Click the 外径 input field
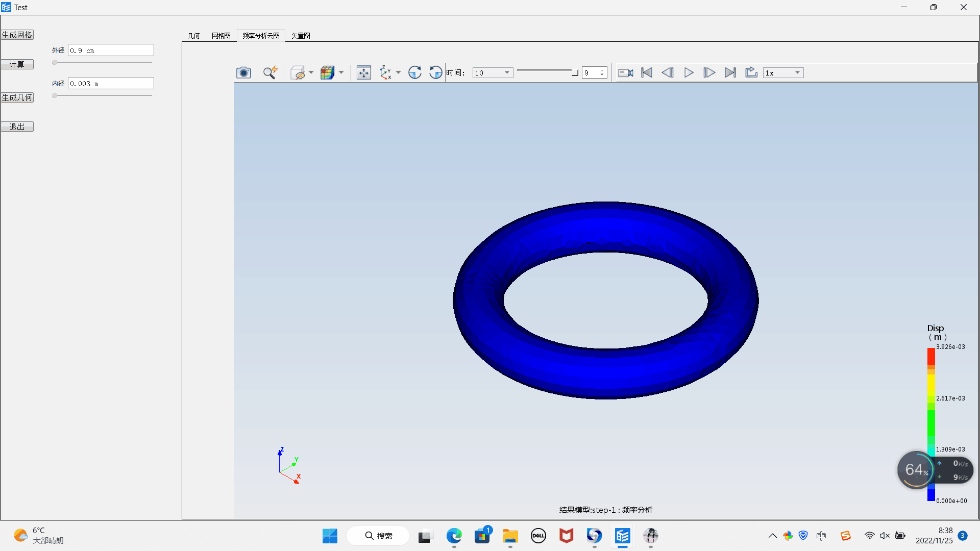Screen dimensions: 980x551 point(110,50)
